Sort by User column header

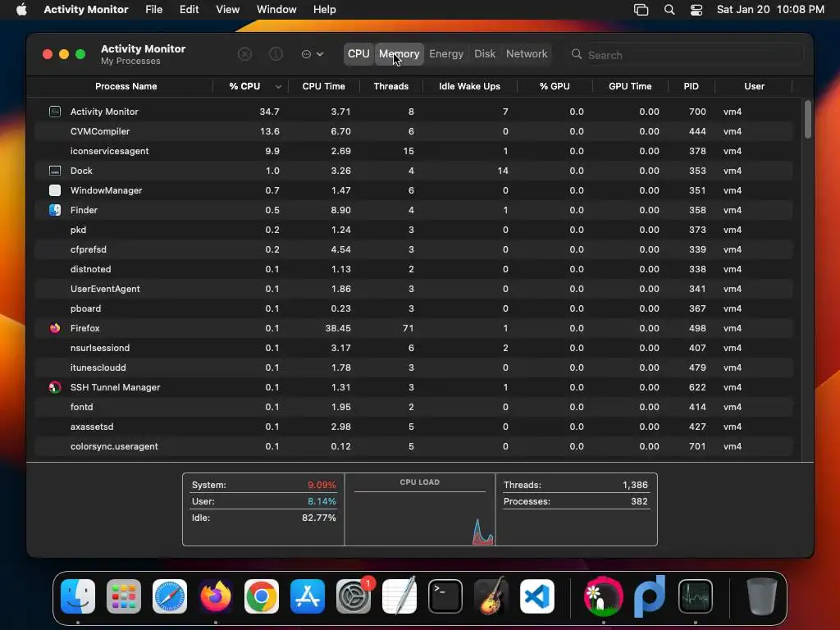[x=754, y=86]
